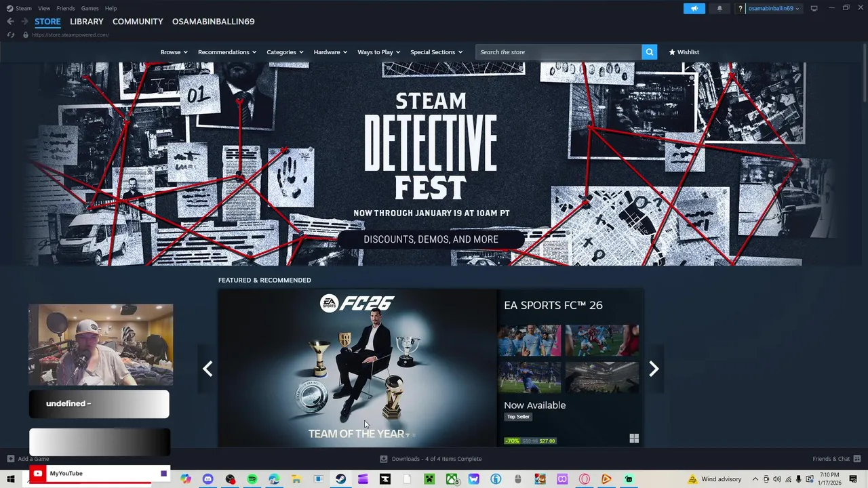Open the Xbox app from the taskbar
The image size is (868, 488).
452,479
